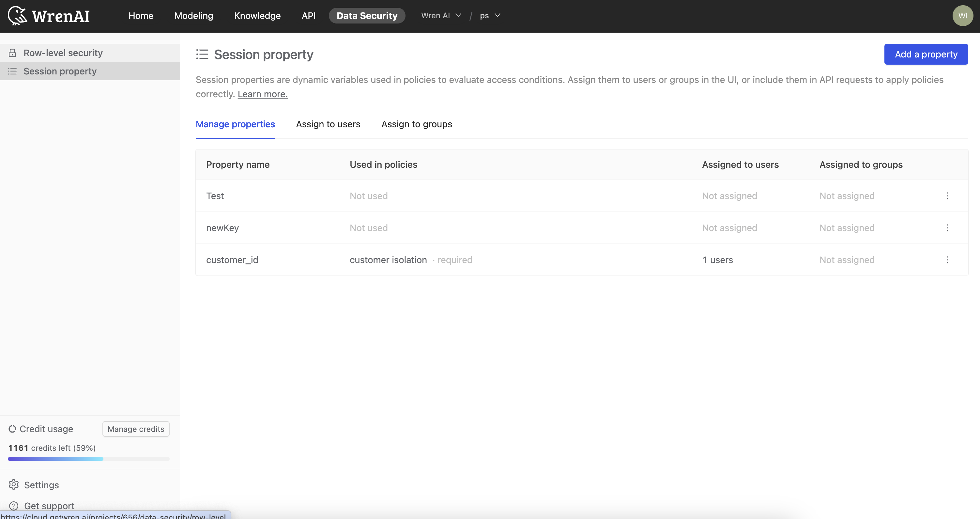This screenshot has height=519, width=980.
Task: Open the three-dot menu for newKey row
Action: [x=947, y=228]
